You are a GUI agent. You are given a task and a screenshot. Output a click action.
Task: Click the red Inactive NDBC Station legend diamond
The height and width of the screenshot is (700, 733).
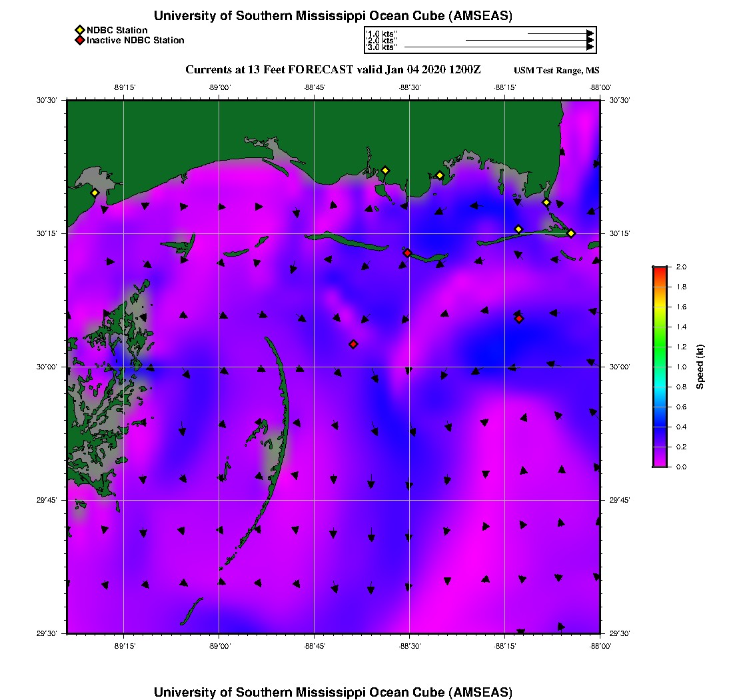click(79, 40)
